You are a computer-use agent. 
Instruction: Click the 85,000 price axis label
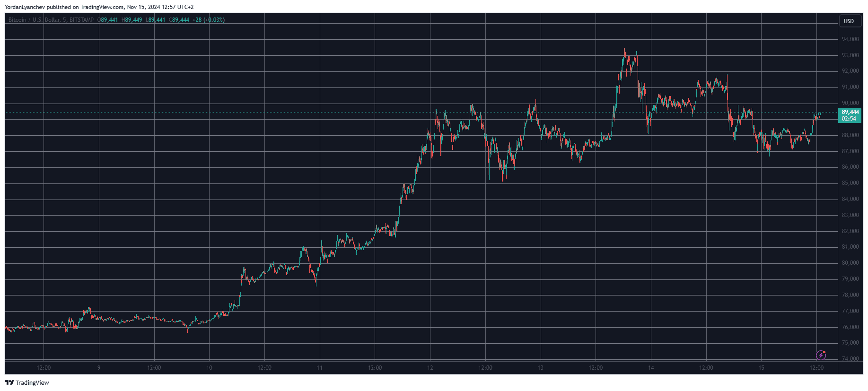click(850, 183)
